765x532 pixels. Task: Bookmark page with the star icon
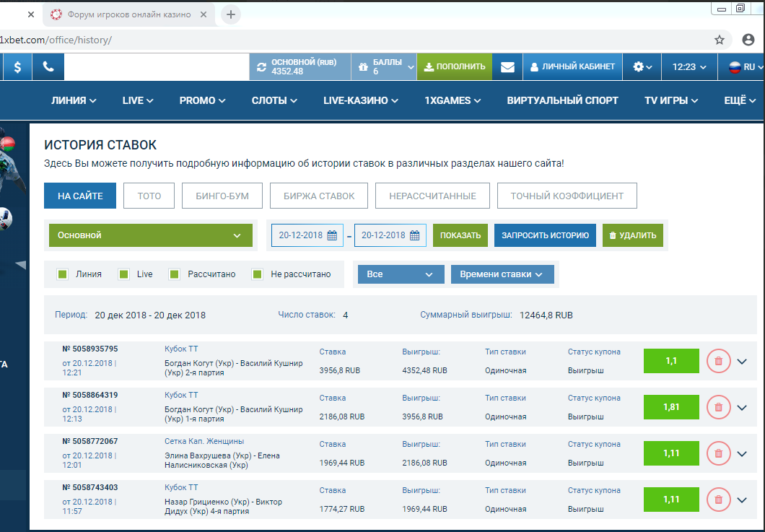click(x=719, y=40)
